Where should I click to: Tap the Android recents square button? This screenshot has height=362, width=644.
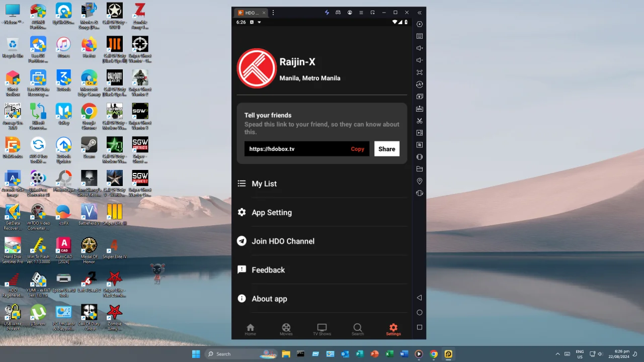(420, 327)
